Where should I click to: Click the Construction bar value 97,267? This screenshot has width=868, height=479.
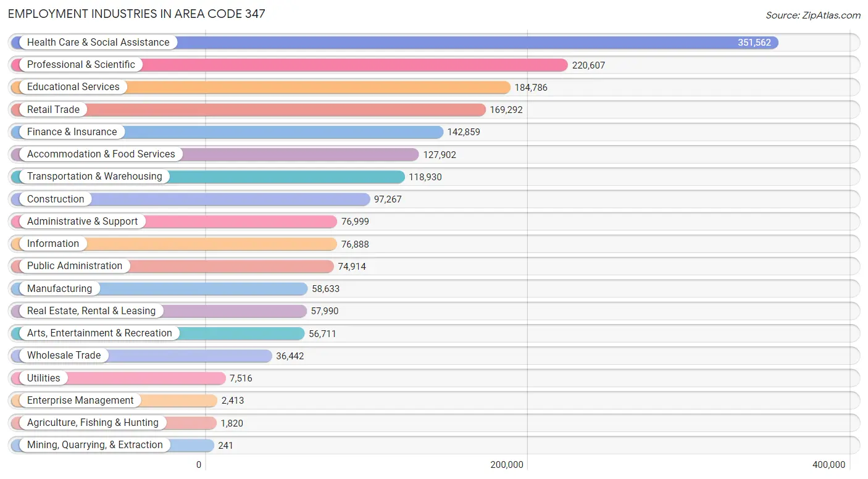point(386,199)
